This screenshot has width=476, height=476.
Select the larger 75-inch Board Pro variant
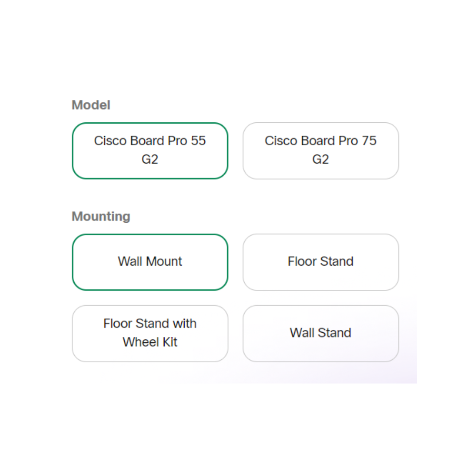[320, 150]
